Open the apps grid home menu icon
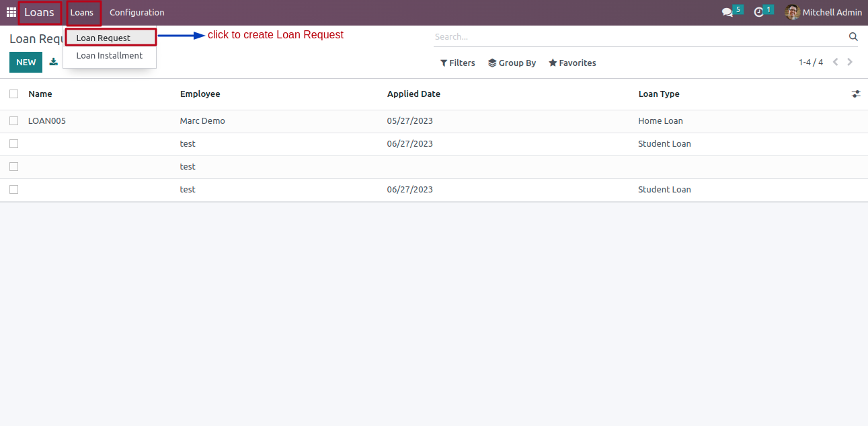This screenshot has width=868, height=426. pyautogui.click(x=11, y=12)
